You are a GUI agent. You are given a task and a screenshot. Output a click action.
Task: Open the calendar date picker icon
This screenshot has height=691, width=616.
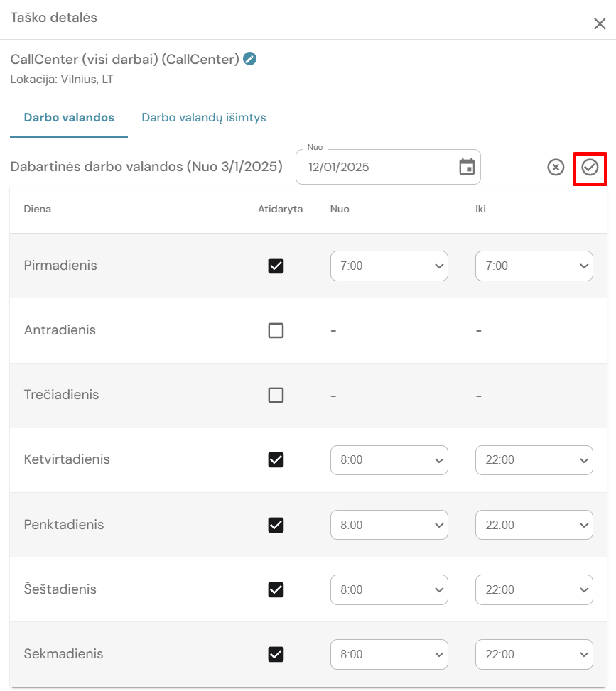pyautogui.click(x=467, y=167)
